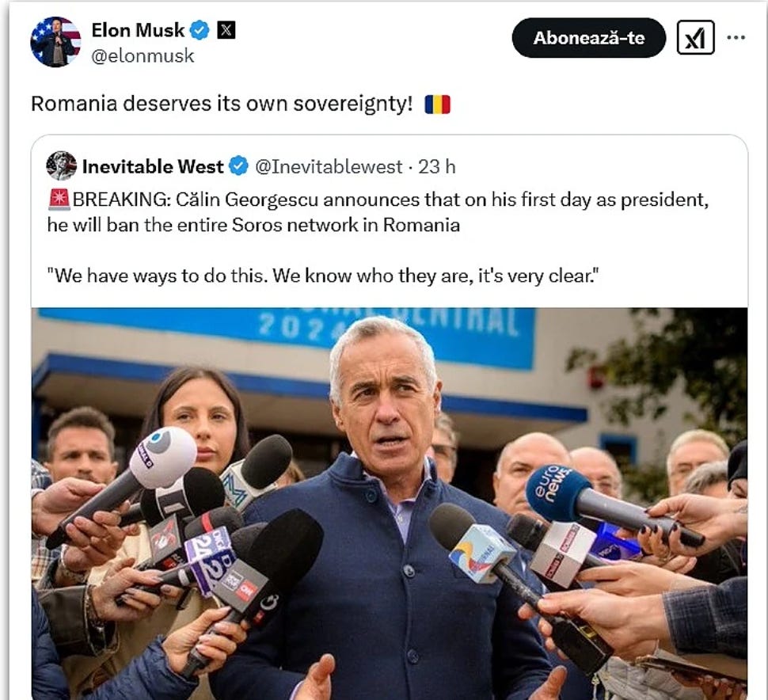Open the press conference photo

tap(390, 504)
